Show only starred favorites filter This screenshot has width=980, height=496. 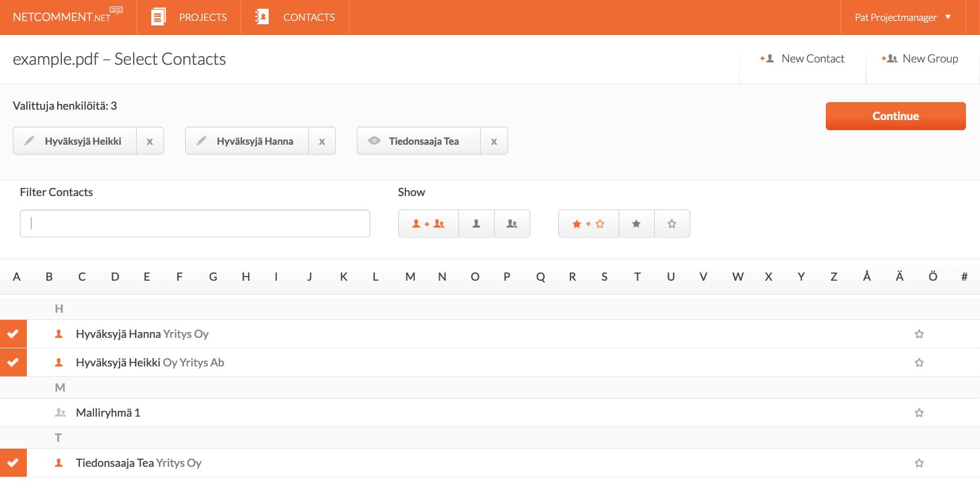pos(636,223)
